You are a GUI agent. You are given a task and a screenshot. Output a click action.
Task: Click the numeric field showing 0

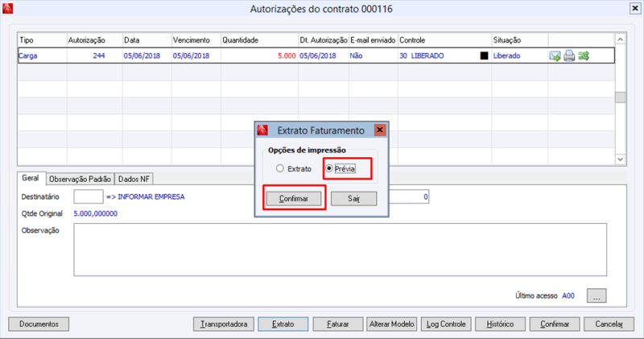(x=409, y=196)
